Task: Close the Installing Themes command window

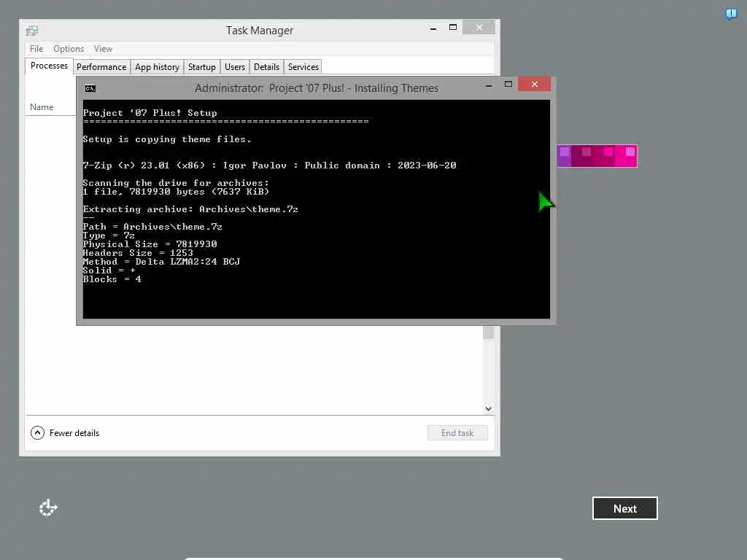Action: [x=535, y=85]
